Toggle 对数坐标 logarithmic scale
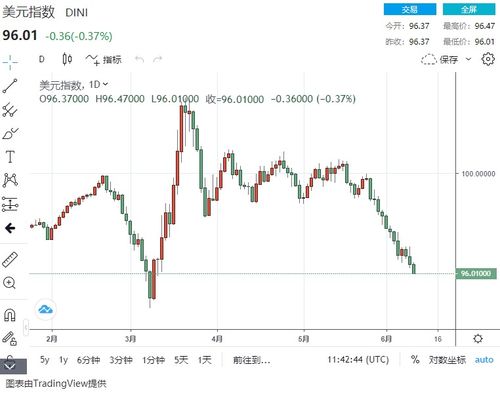The width and height of the screenshot is (500, 396). [x=447, y=360]
